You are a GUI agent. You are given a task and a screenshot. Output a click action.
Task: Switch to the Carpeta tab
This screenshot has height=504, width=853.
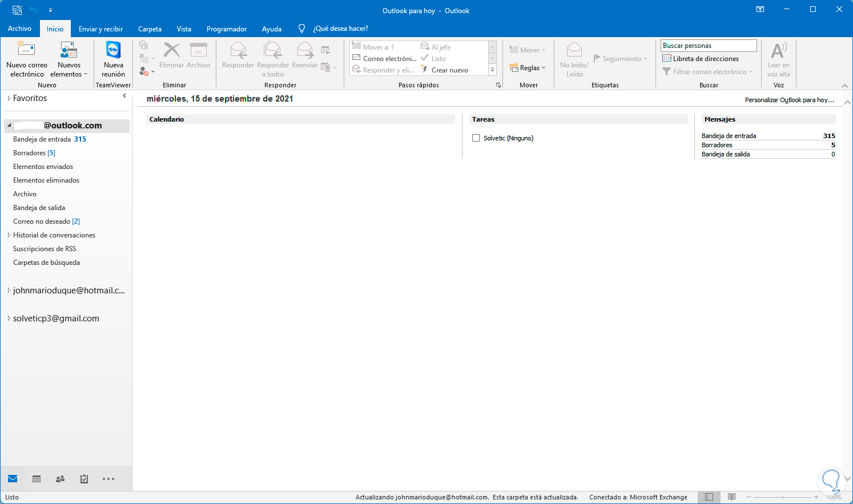click(150, 29)
